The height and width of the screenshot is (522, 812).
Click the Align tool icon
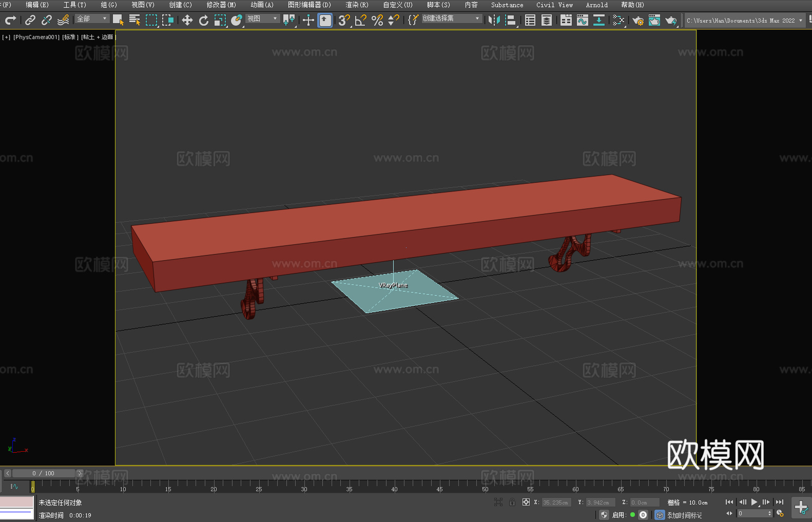coord(511,20)
